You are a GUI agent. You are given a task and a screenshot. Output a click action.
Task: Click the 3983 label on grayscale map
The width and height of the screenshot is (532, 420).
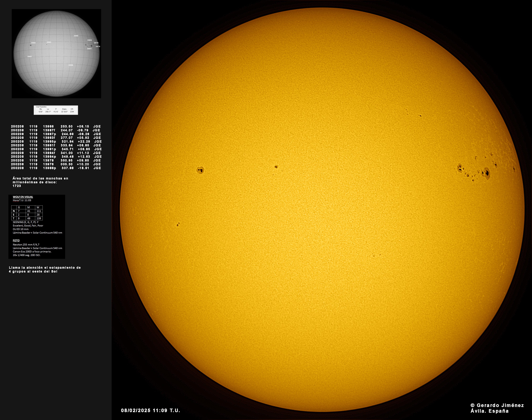[49, 42]
